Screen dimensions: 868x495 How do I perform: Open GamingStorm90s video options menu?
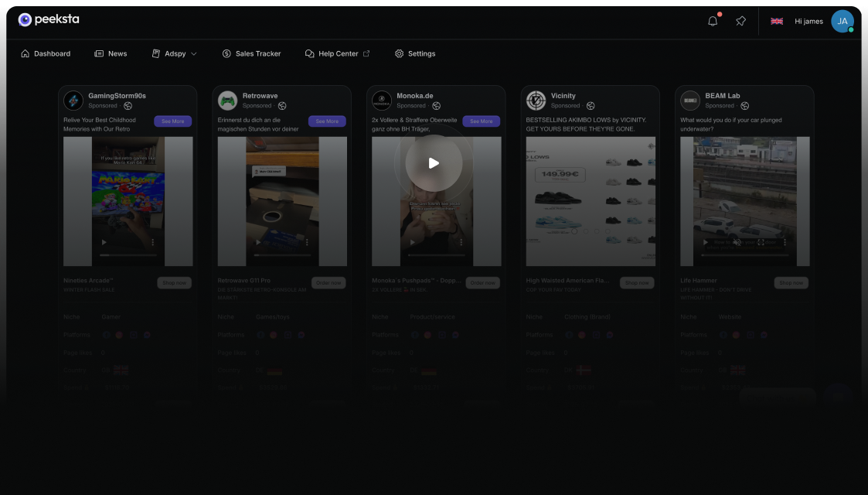click(153, 243)
